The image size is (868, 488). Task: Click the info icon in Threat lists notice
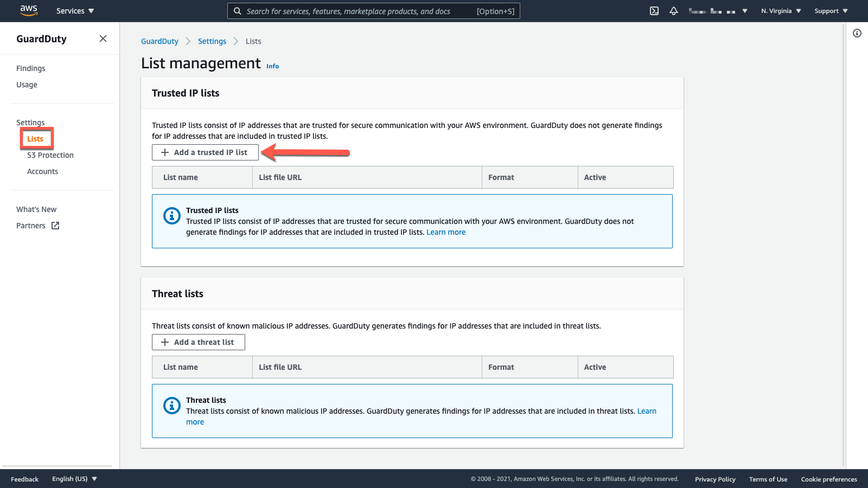(172, 406)
